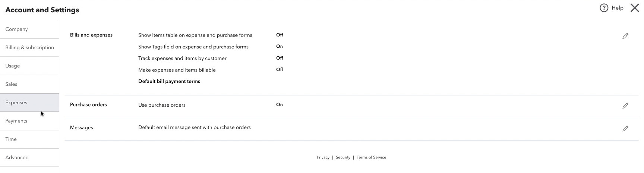Image resolution: width=644 pixels, height=173 pixels.
Task: Open the Advanced settings tab
Action: 29,157
